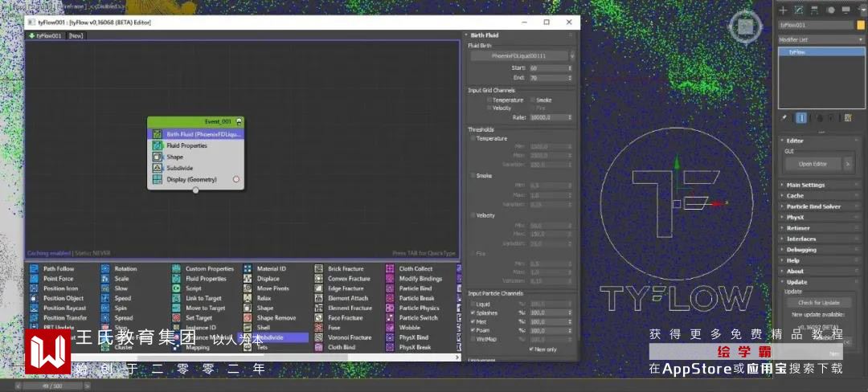Choose the Particle Physics operator icon

click(390, 308)
